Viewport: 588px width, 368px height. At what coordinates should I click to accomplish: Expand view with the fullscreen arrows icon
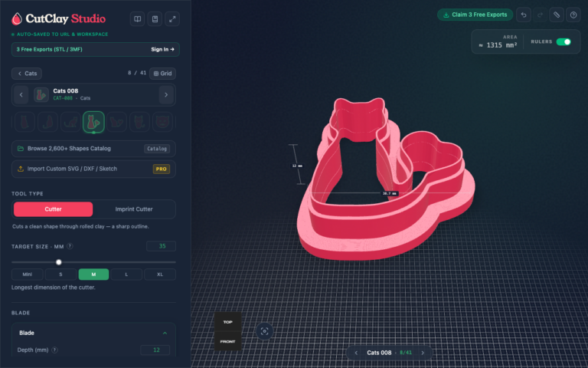point(172,19)
